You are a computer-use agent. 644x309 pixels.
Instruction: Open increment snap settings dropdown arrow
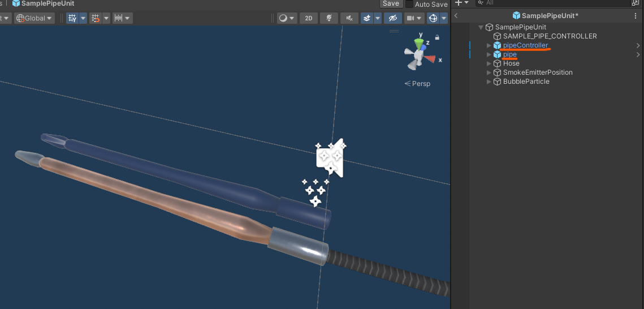pyautogui.click(x=128, y=18)
